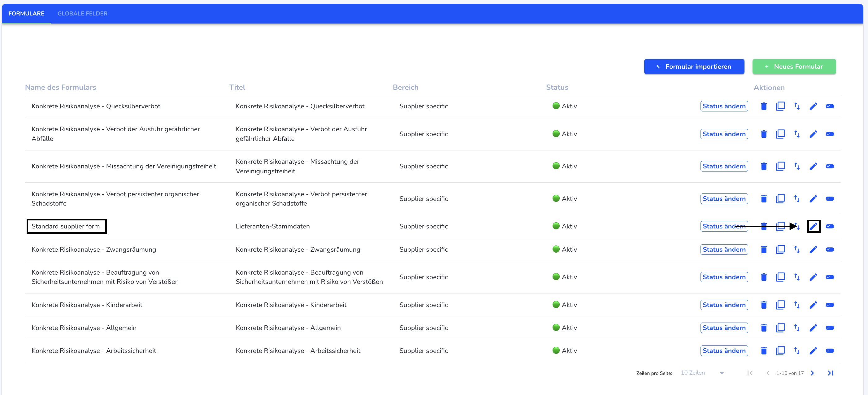Viewport: 868px width, 395px height.
Task: Edit the Zwangsräumung form with pencil
Action: pyautogui.click(x=814, y=250)
